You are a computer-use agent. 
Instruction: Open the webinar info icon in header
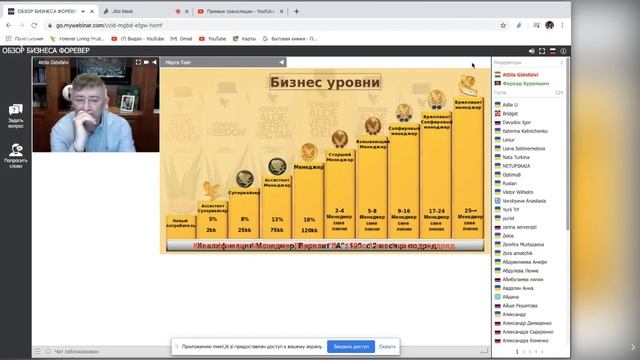coord(563,51)
